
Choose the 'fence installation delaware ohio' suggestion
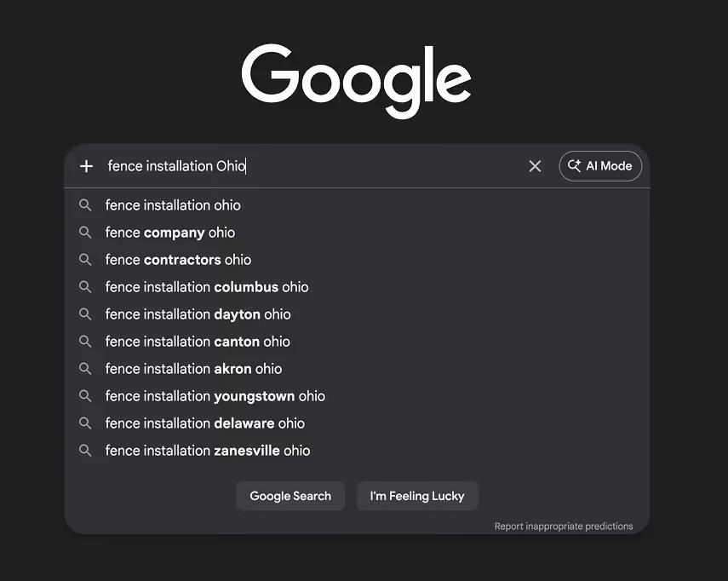tap(207, 423)
